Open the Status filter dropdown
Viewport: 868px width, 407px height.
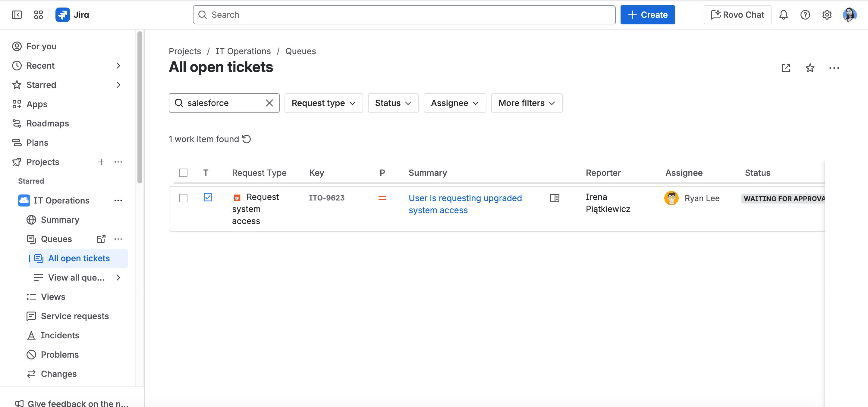(393, 103)
